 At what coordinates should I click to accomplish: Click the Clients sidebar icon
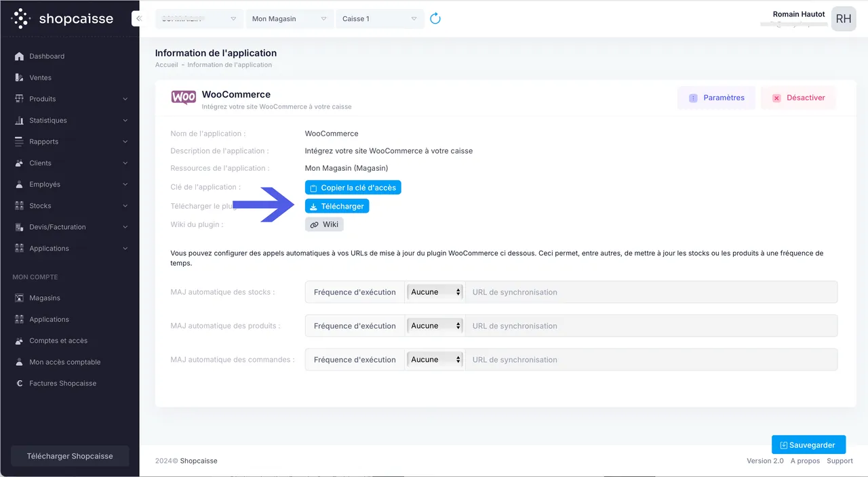(x=19, y=163)
